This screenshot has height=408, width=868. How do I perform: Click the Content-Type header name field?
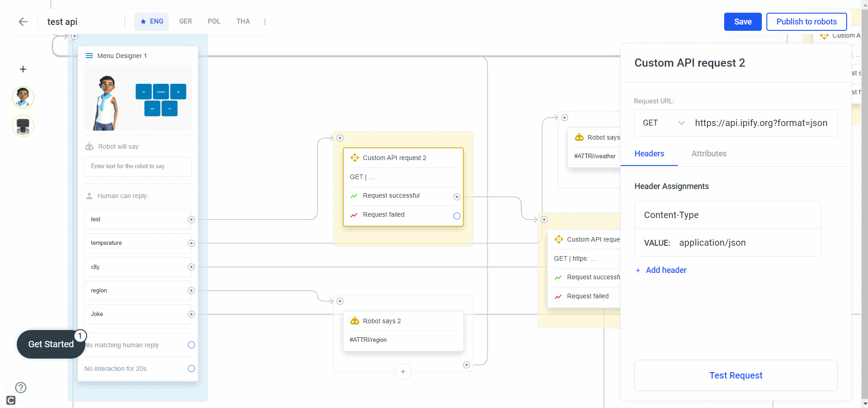(x=728, y=215)
